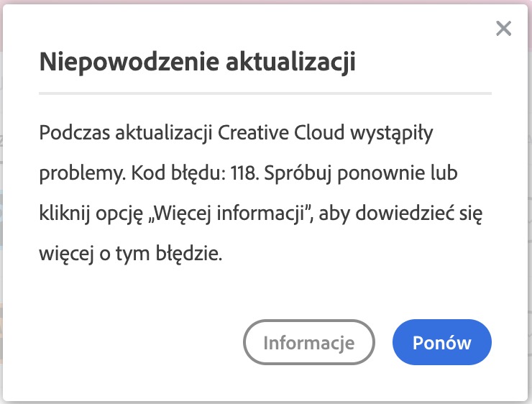Click the word wystąpiły in first line
Viewport: 532px width, 404px height.
pyautogui.click(x=392, y=133)
